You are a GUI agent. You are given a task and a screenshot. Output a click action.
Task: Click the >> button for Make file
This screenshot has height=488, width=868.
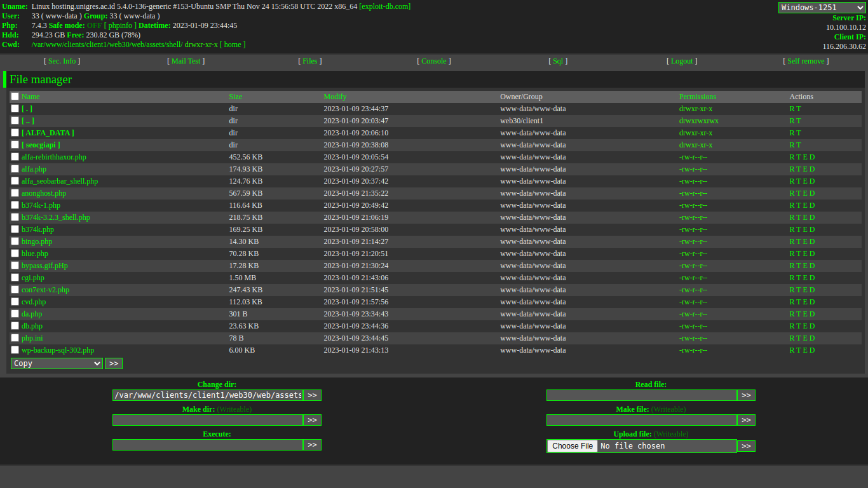(x=746, y=420)
